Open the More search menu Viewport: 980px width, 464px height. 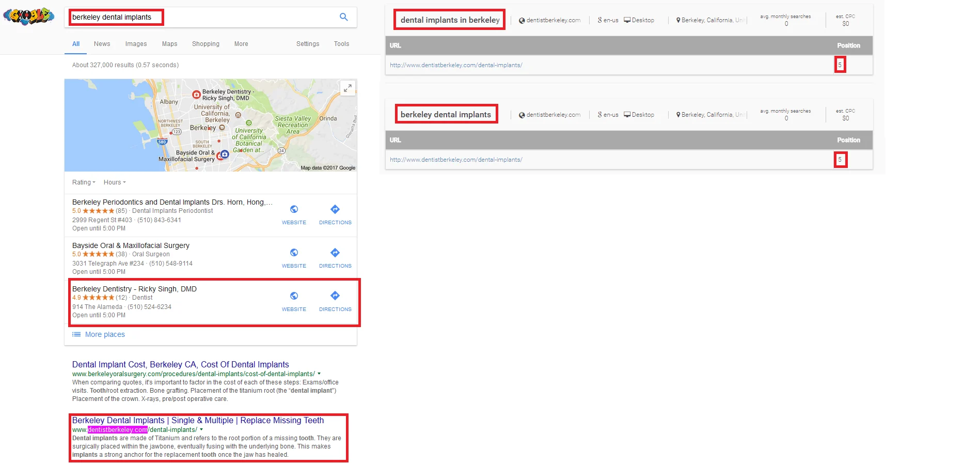[241, 44]
